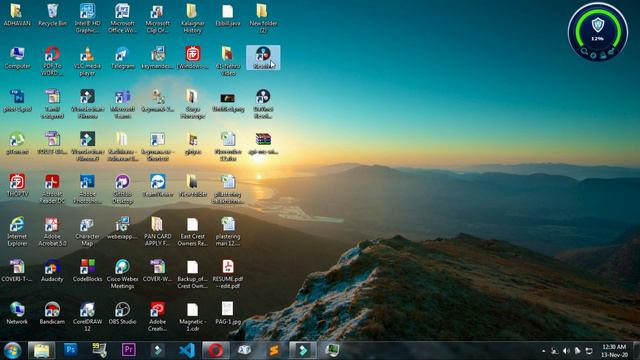Open Sublime Text from the taskbar
The width and height of the screenshot is (640, 360).
274,350
